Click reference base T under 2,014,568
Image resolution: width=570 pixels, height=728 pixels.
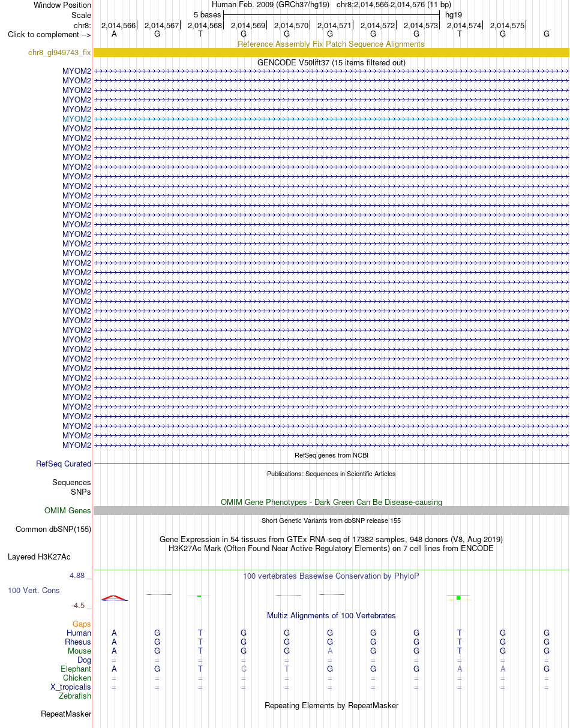point(200,34)
